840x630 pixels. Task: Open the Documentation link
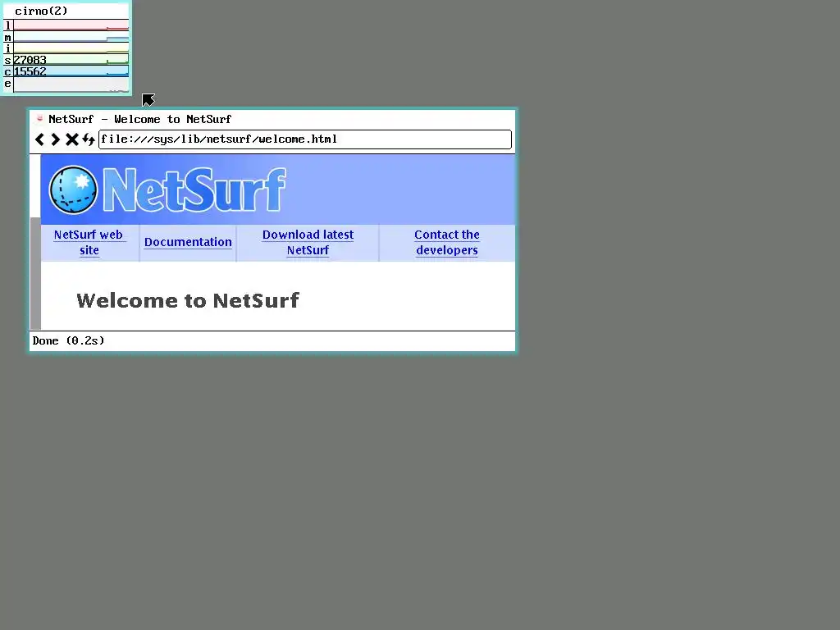(x=188, y=242)
